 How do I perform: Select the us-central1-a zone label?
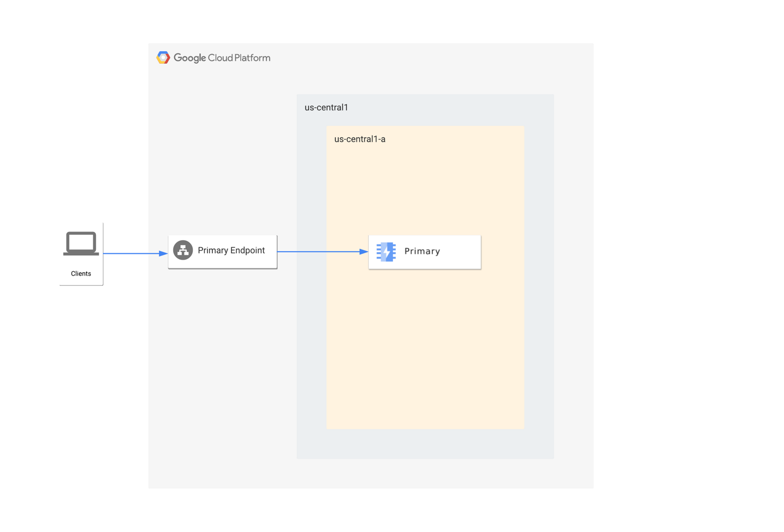(x=359, y=139)
